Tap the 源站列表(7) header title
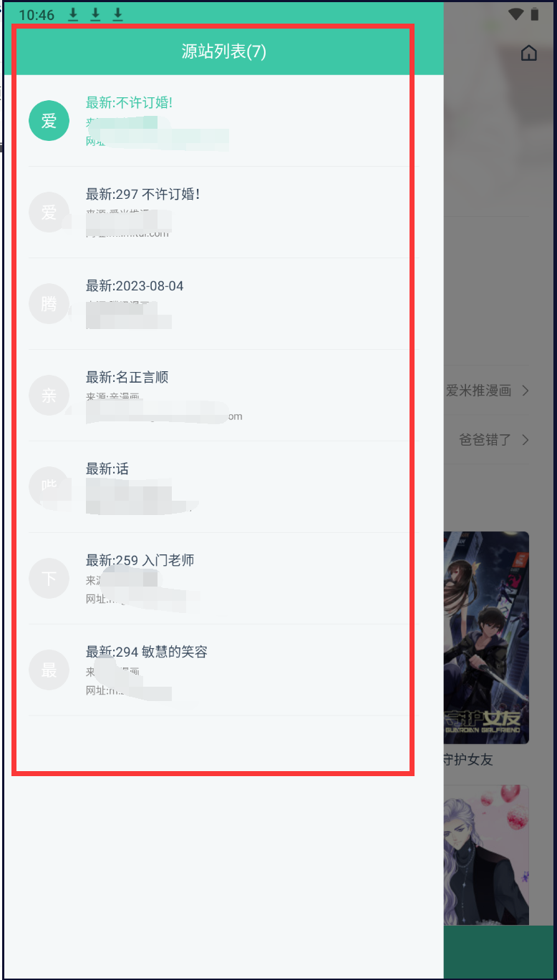The height and width of the screenshot is (980, 557). tap(224, 52)
